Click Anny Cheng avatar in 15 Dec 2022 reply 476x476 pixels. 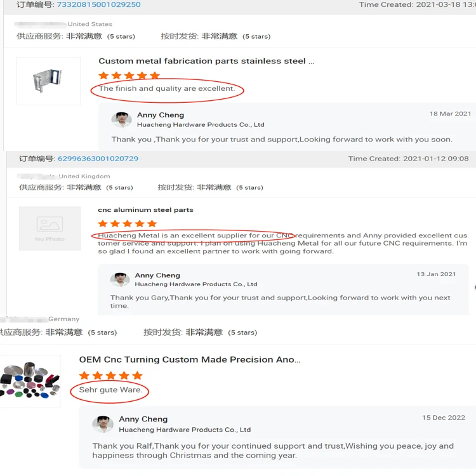point(103,424)
